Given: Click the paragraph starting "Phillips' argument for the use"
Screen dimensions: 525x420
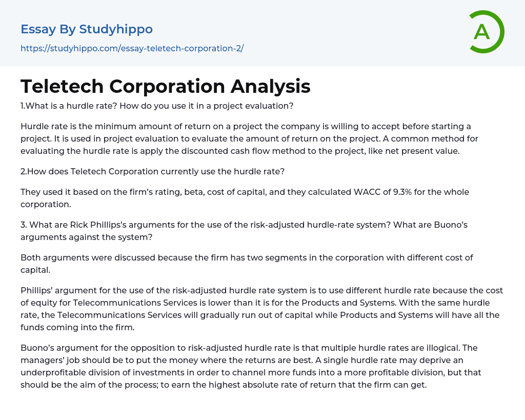Looking at the screenshot, I should [x=261, y=309].
